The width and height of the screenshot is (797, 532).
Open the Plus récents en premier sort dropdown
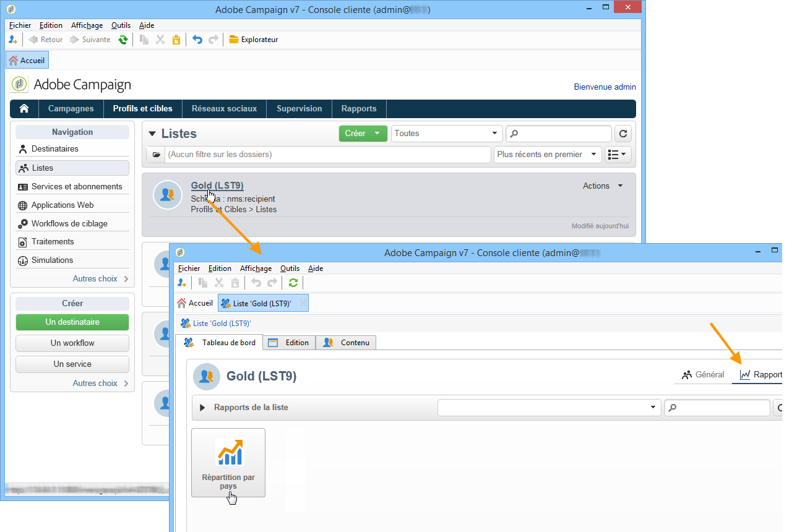click(x=548, y=155)
